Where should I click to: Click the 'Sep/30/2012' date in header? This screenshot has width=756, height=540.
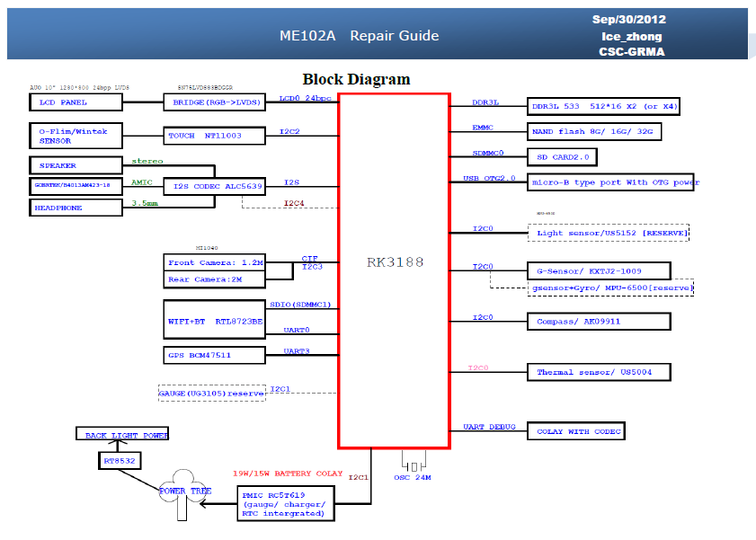(x=629, y=20)
